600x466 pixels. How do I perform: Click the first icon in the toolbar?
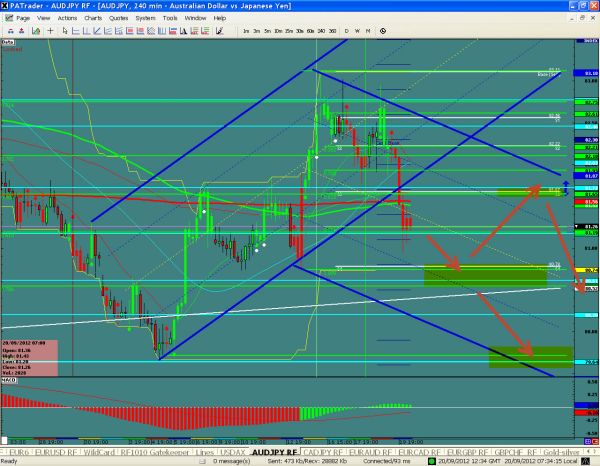[7, 32]
